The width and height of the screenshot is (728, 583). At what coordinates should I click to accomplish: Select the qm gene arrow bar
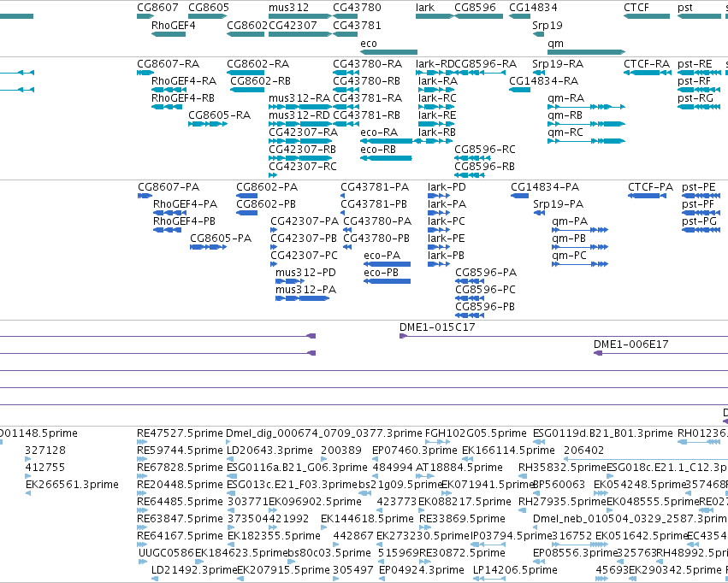tap(587, 52)
